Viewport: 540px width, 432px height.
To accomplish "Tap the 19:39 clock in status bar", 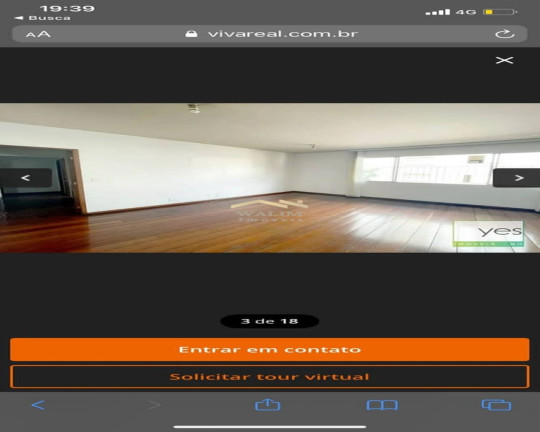I will coord(67,8).
